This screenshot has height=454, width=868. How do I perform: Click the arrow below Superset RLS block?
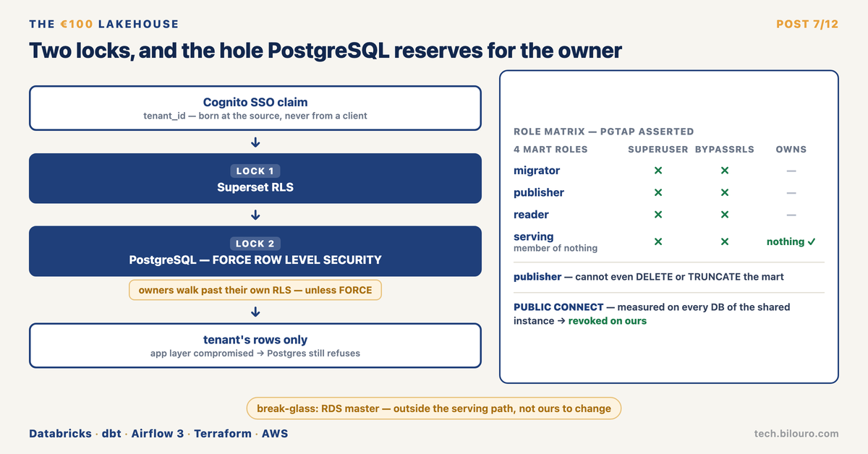(x=255, y=215)
